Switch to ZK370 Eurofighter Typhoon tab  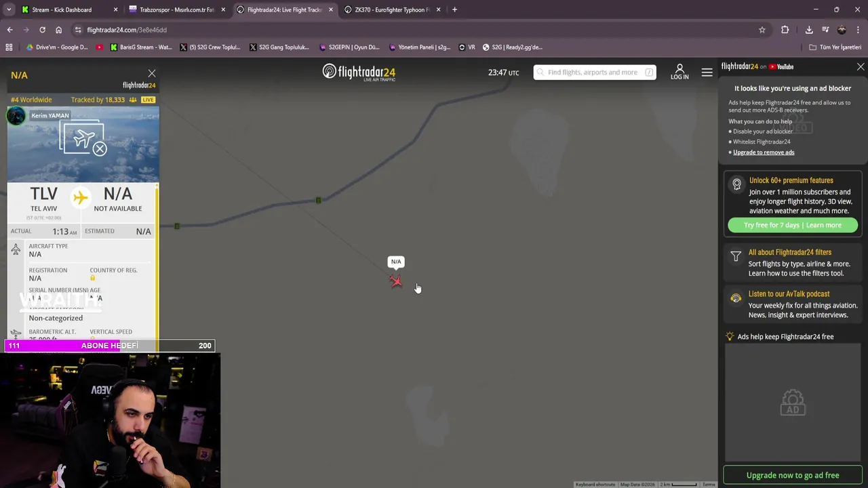392,9
